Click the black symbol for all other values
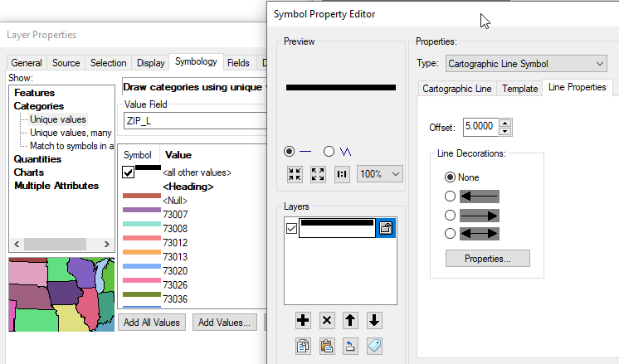619x364 pixels. pyautogui.click(x=148, y=167)
